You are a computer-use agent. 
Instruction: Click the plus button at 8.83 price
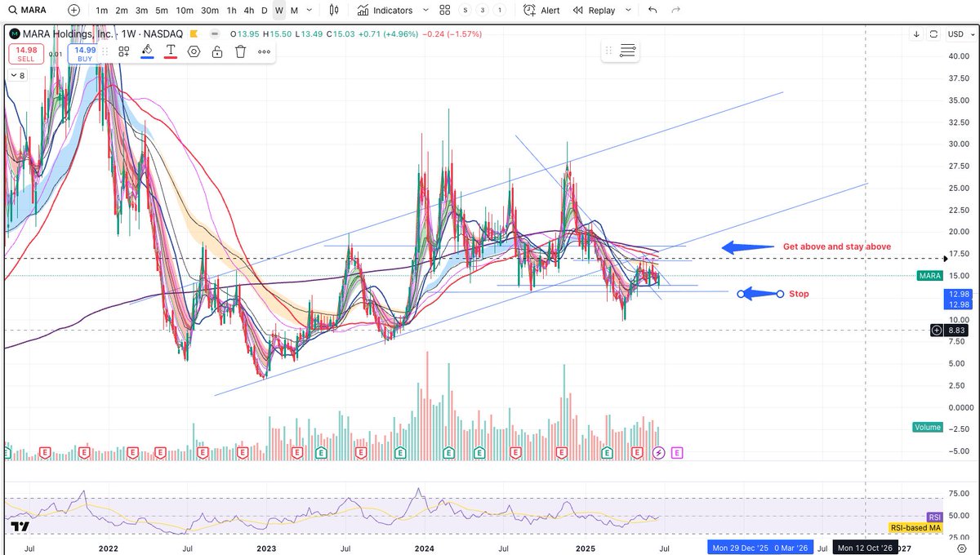[936, 330]
